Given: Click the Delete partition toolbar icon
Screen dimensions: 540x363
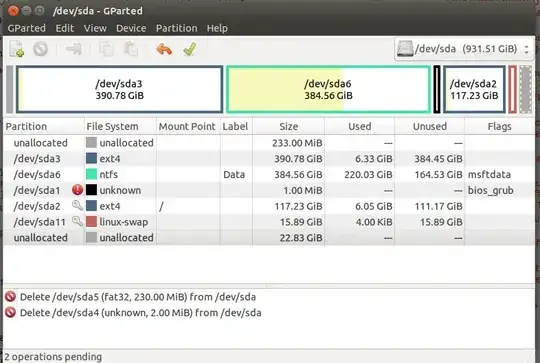Looking at the screenshot, I should pyautogui.click(x=40, y=49).
